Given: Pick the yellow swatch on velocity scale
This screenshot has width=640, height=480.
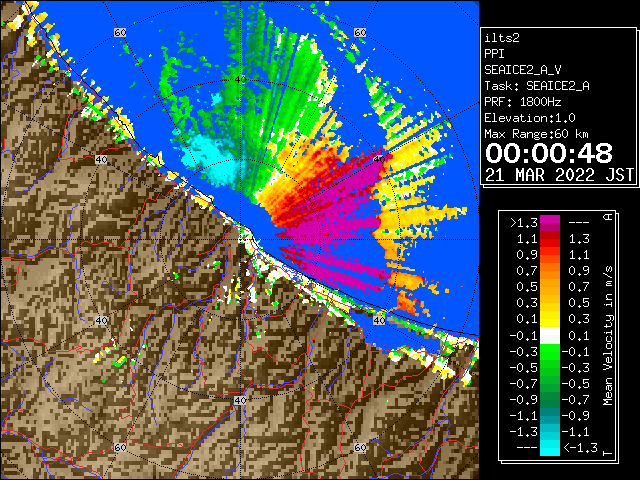Looking at the screenshot, I should pos(550,319).
